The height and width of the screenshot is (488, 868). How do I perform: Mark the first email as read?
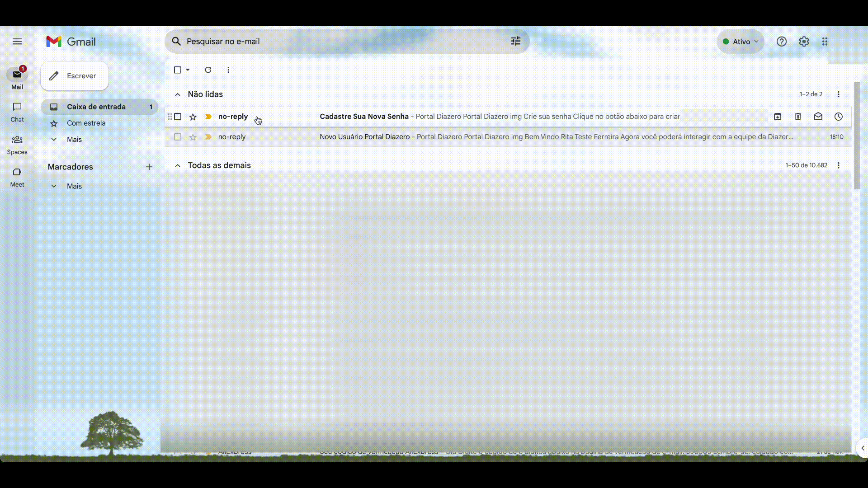[818, 117]
